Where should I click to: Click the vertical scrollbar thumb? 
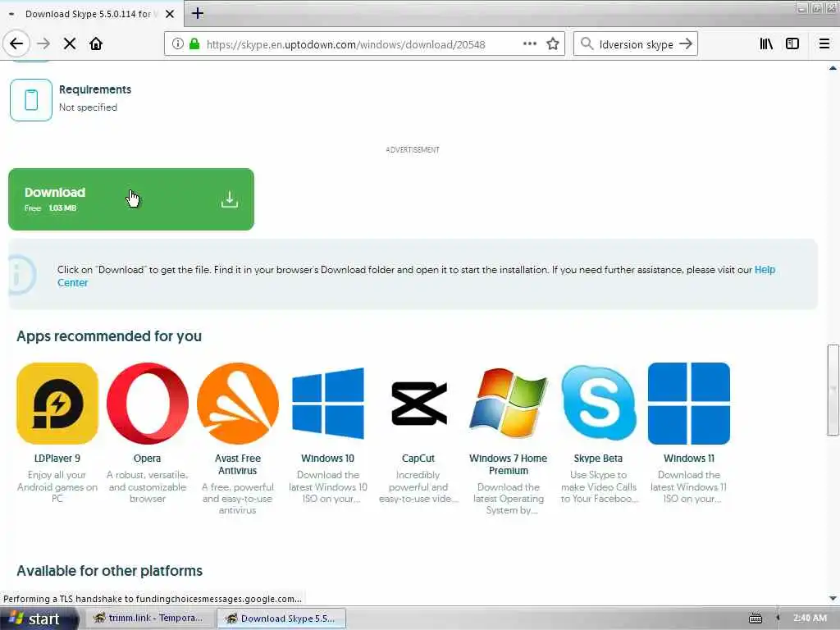click(833, 390)
